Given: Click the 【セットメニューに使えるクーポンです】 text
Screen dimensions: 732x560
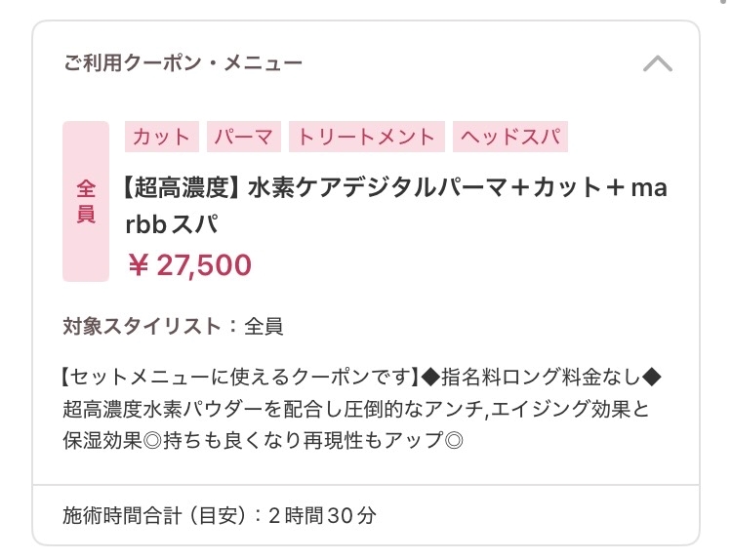Looking at the screenshot, I should pyautogui.click(x=238, y=377).
